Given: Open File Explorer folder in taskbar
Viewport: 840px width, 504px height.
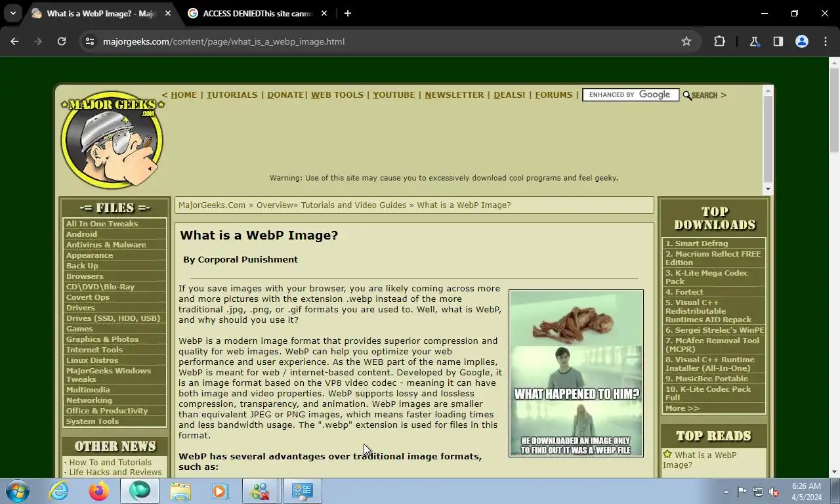Looking at the screenshot, I should point(180,491).
